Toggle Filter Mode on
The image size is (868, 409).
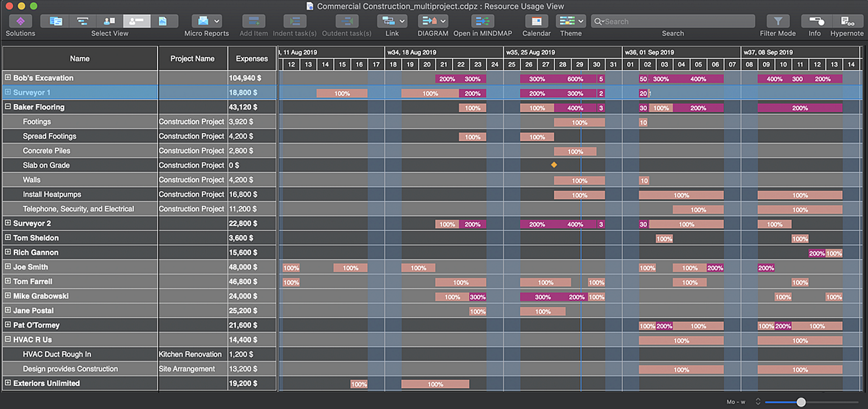tap(778, 22)
